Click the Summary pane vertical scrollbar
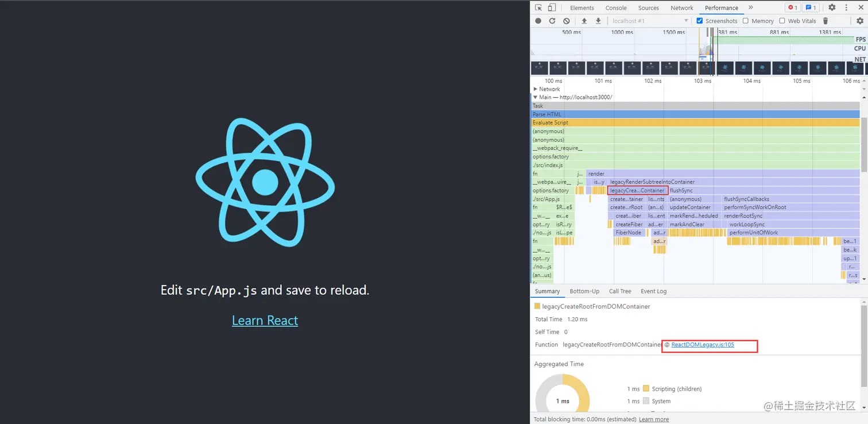Image resolution: width=868 pixels, height=424 pixels. (864, 345)
